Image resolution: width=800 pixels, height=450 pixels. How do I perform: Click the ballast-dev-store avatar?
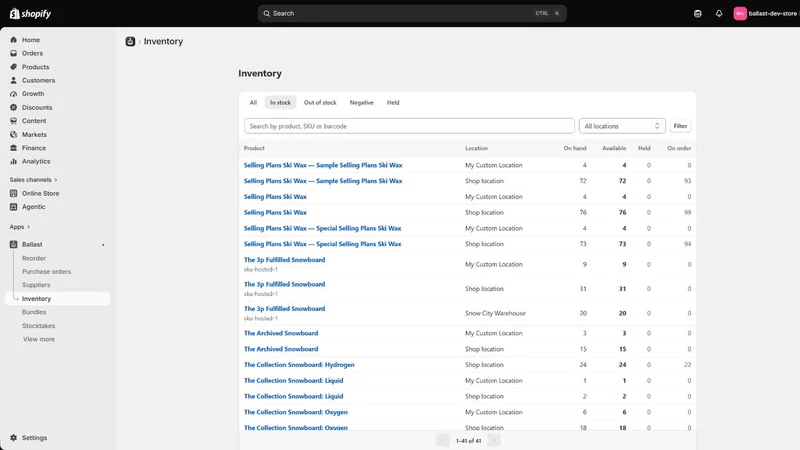click(740, 13)
